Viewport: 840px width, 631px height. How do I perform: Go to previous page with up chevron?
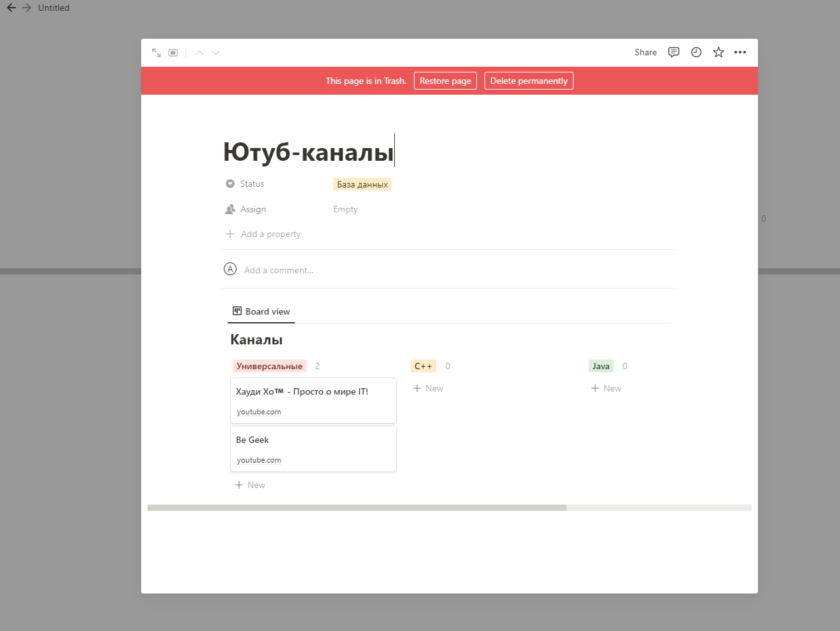(199, 53)
